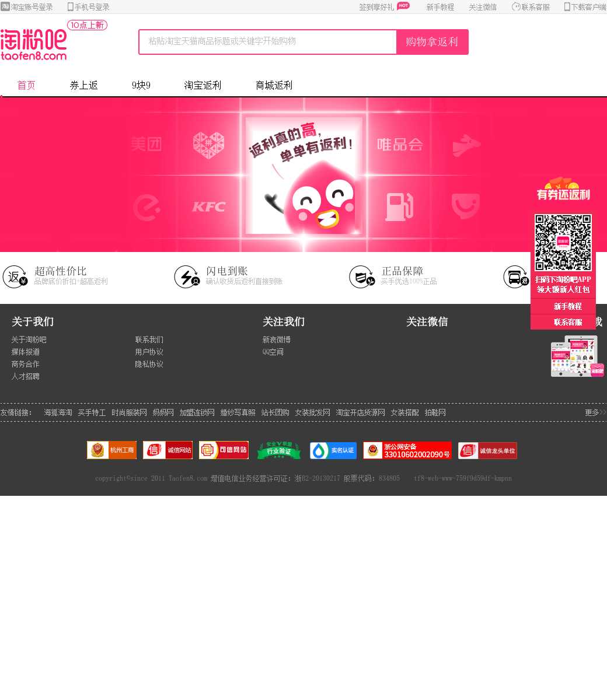Click the phone number login icon
The image size is (607, 700).
pyautogui.click(x=71, y=7)
